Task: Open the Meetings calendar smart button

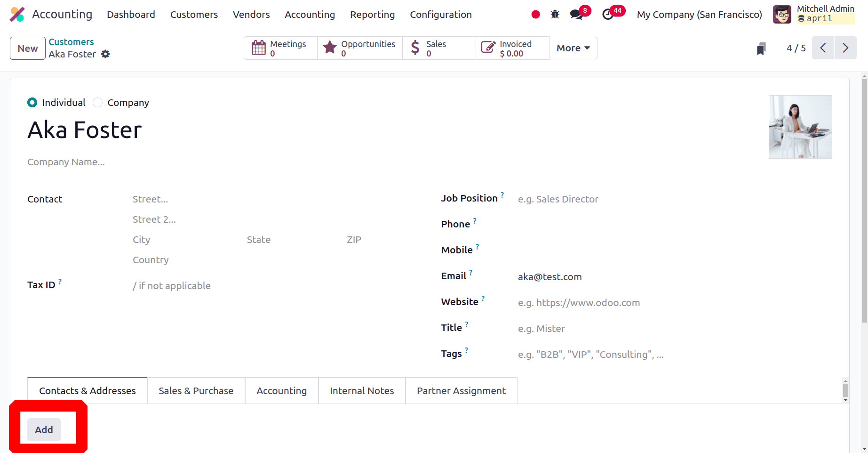Action: point(281,48)
